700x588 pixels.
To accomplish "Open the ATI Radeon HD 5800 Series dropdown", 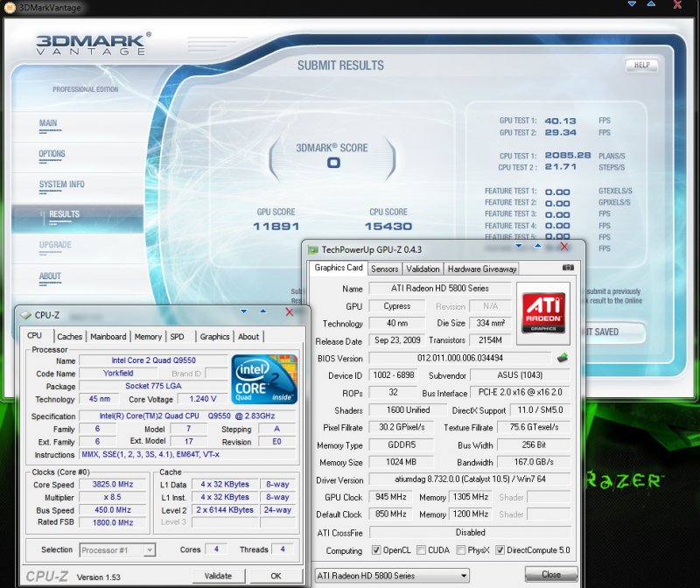I will point(392,576).
